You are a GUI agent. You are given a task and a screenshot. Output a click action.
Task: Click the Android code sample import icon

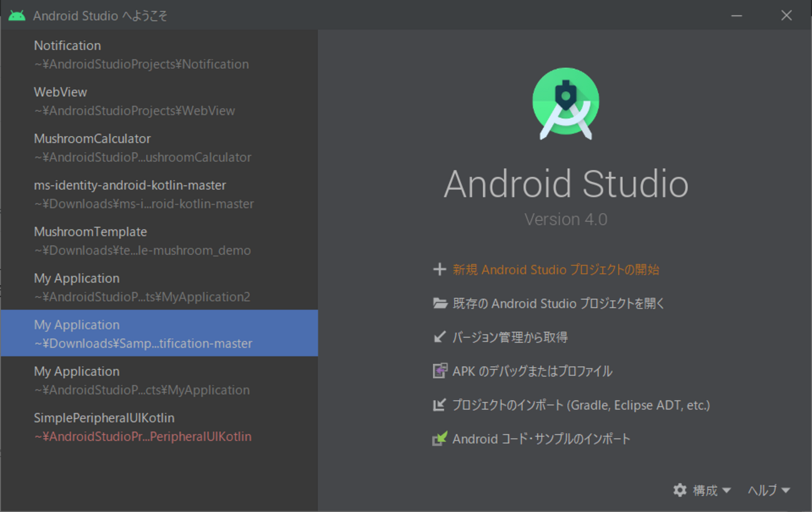(x=440, y=439)
